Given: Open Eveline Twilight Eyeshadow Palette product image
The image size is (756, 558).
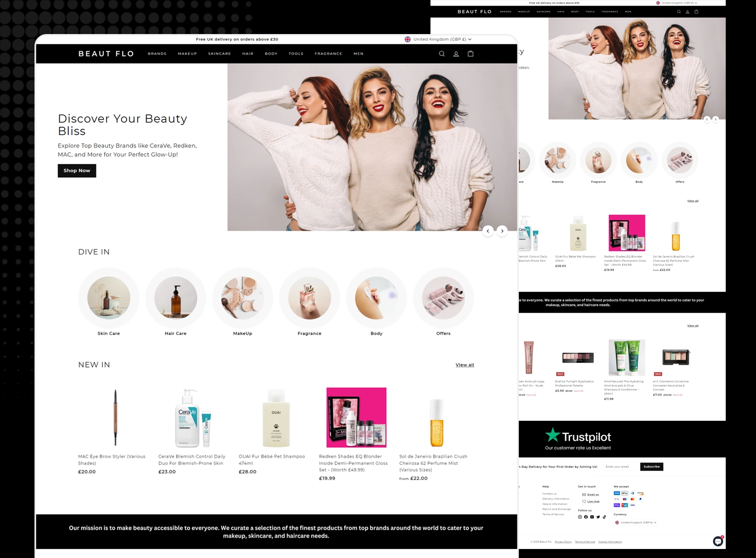Looking at the screenshot, I should point(578,357).
